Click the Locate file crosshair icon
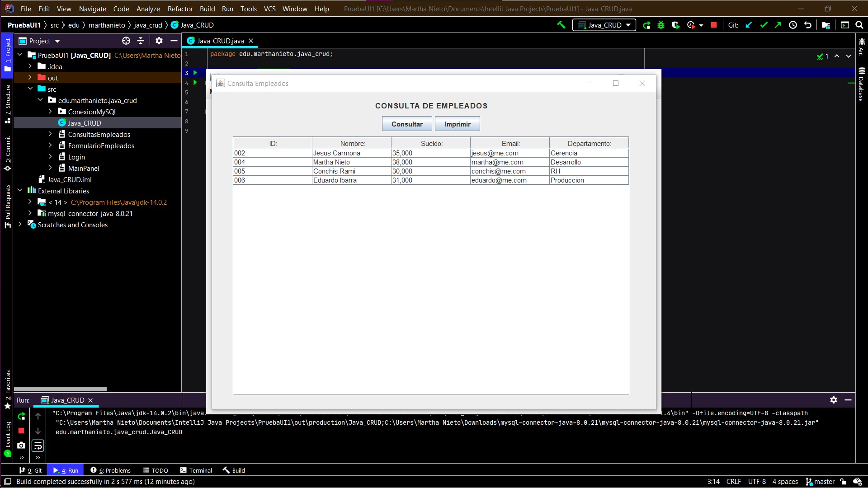The height and width of the screenshot is (488, 868). pyautogui.click(x=126, y=41)
